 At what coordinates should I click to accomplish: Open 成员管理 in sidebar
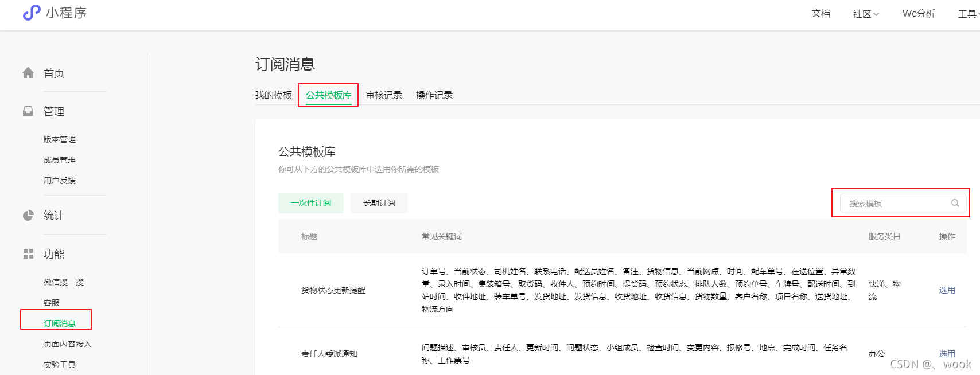[x=60, y=160]
